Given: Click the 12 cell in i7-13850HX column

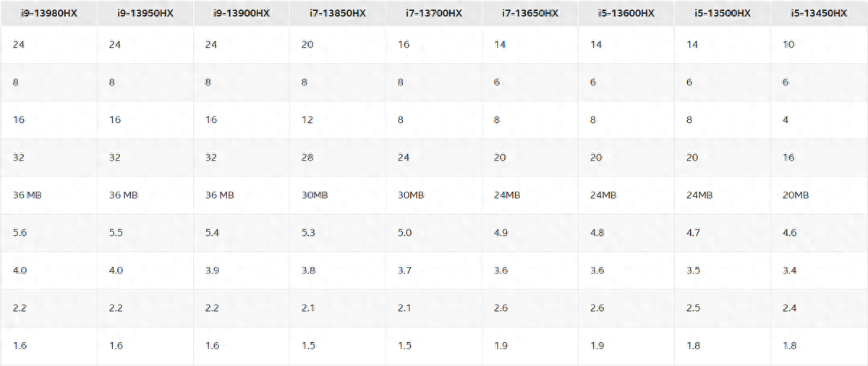Looking at the screenshot, I should pos(307,120).
